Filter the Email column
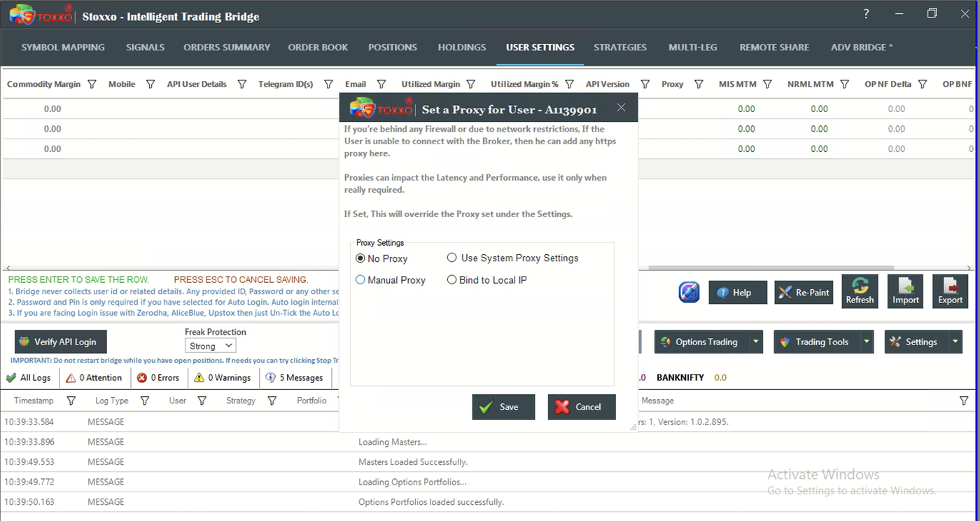980x521 pixels. pyautogui.click(x=381, y=85)
